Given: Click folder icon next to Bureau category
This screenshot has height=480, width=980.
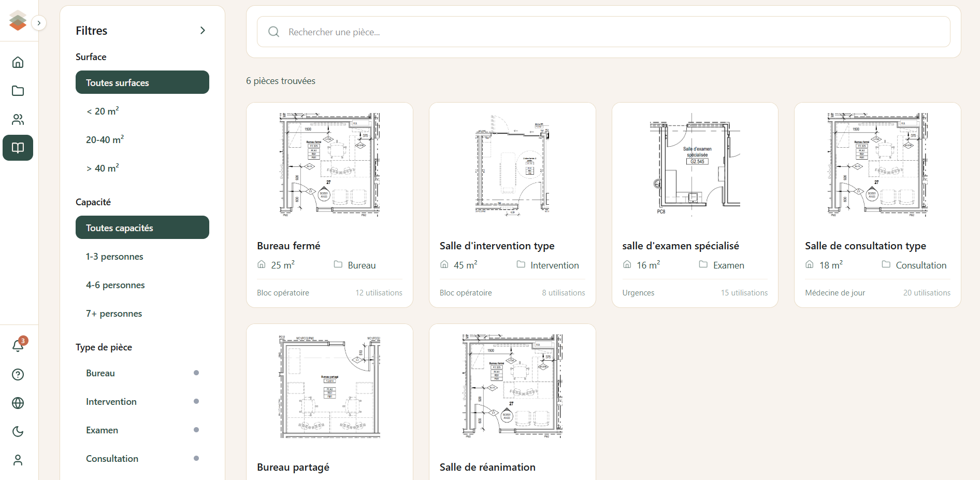Looking at the screenshot, I should coord(338,264).
